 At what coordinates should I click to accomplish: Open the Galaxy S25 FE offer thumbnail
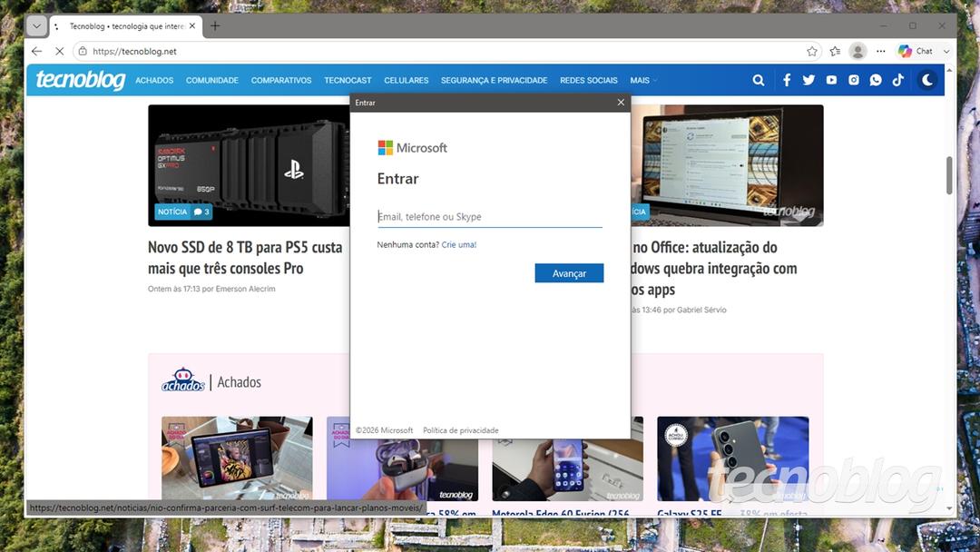pyautogui.click(x=733, y=458)
